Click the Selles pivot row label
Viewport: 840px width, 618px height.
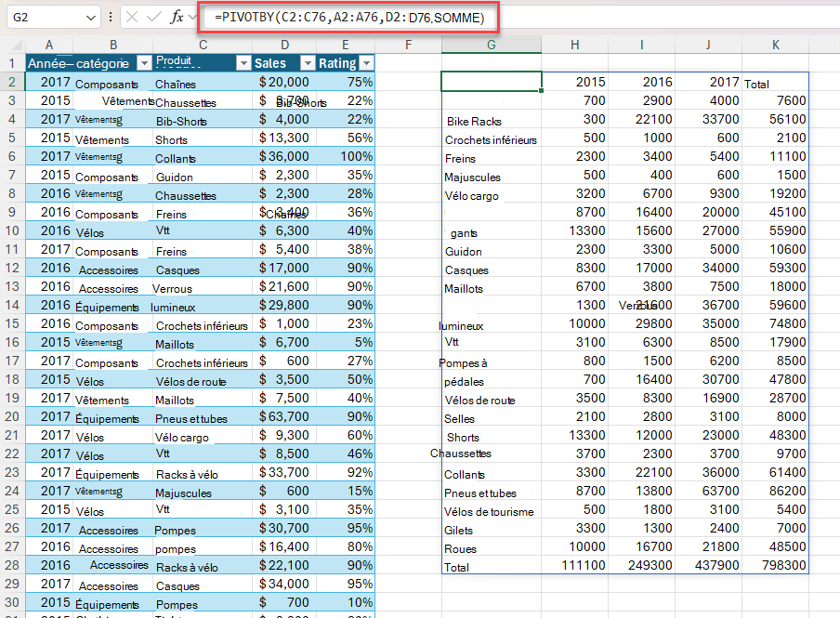click(x=492, y=418)
